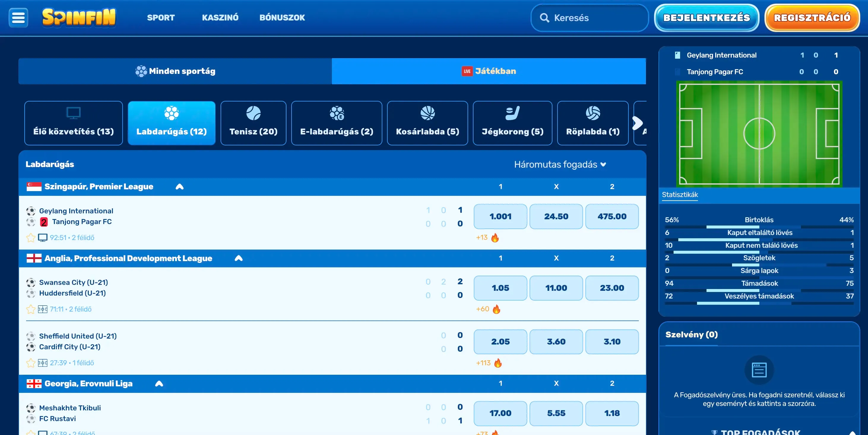
Task: Click the search magnifier icon
Action: click(544, 18)
